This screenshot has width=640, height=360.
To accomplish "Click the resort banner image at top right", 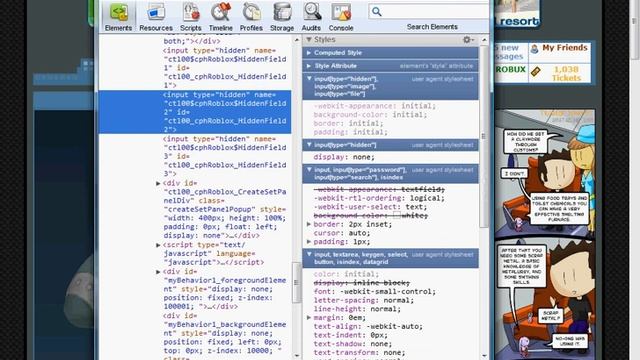I will 517,13.
